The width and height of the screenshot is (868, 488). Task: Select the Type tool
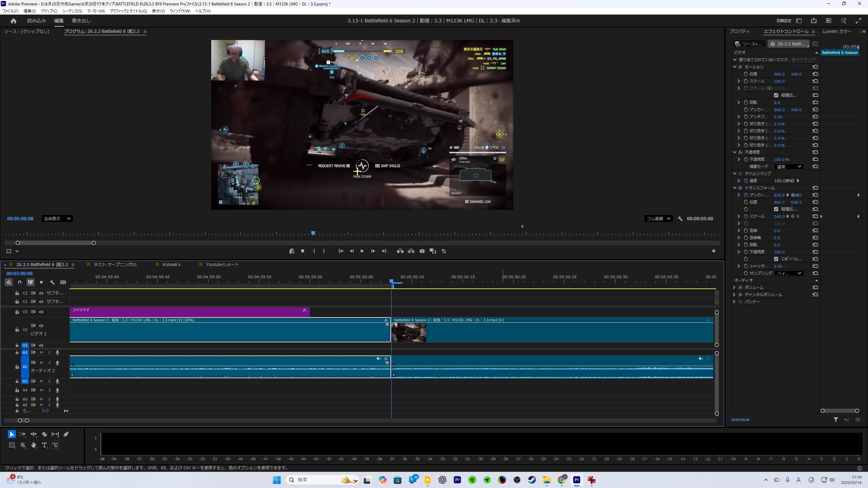tap(44, 445)
